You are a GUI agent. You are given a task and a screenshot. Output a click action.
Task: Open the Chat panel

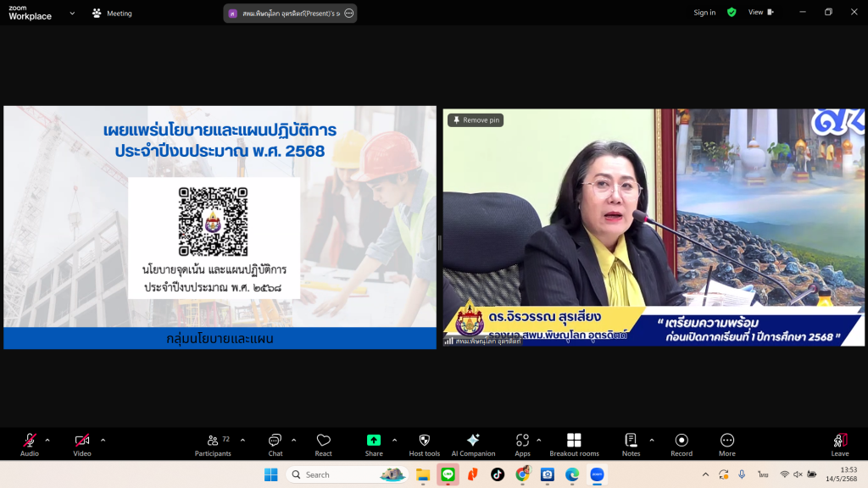(x=275, y=444)
